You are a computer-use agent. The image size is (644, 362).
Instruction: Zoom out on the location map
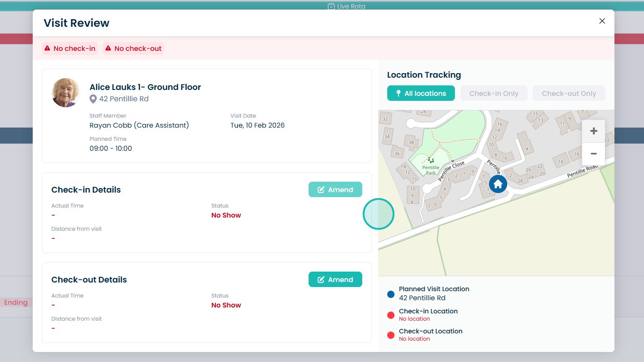click(x=594, y=154)
